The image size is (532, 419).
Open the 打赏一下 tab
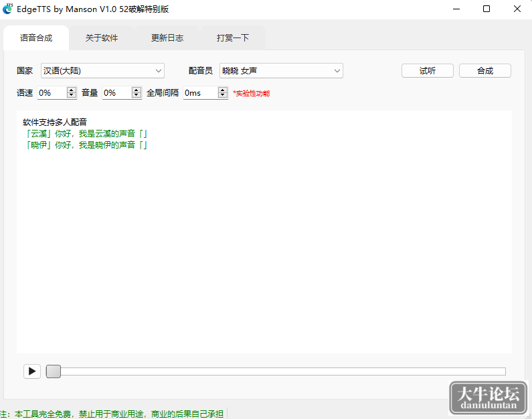click(x=233, y=37)
